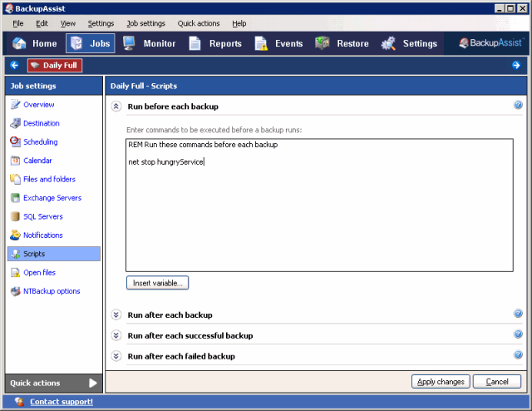This screenshot has height=411, width=532.
Task: Go to the Home toolbar section
Action: [x=34, y=43]
